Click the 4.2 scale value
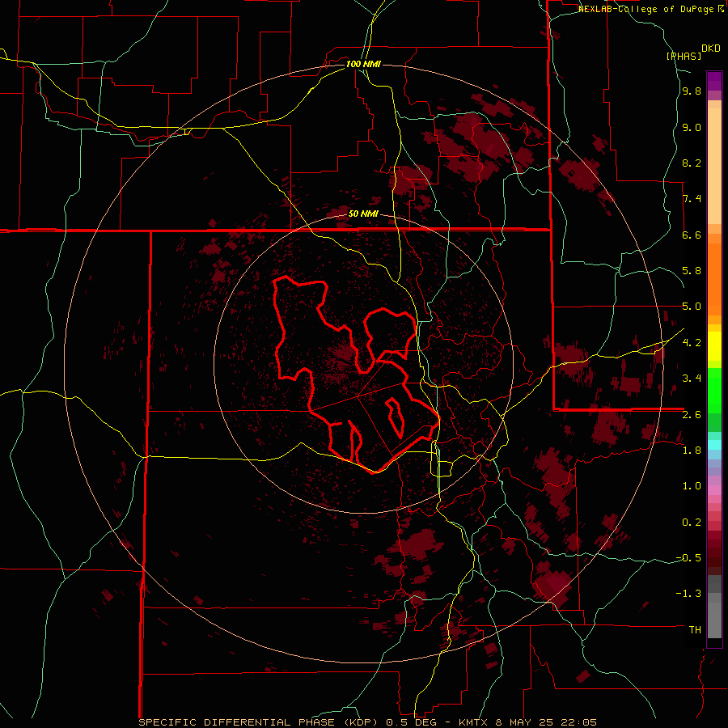The height and width of the screenshot is (728, 728). (692, 342)
